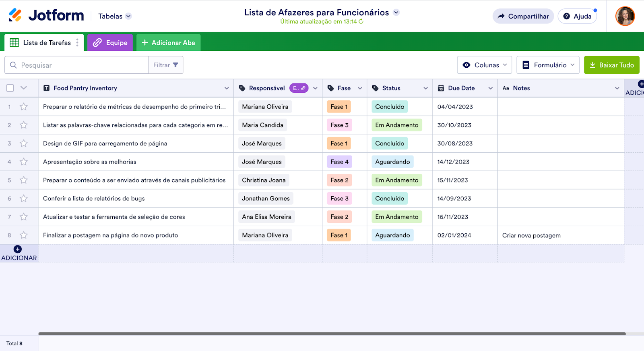Click Fase 2 tag in Atualizar e testar row
Screen dimensions: 644x351
click(340, 217)
